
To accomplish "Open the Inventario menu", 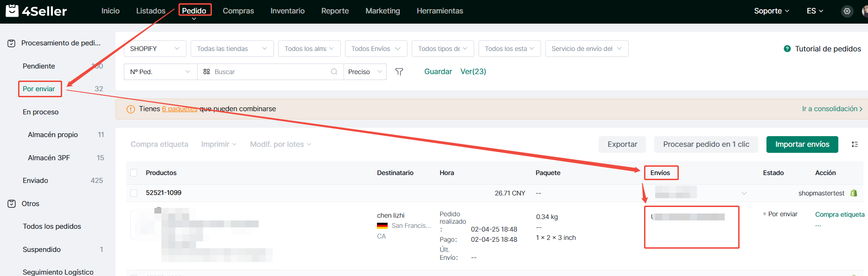I will coord(287,11).
